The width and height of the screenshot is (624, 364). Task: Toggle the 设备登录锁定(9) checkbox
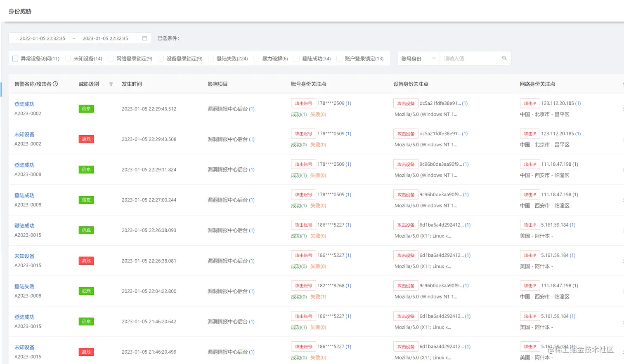coord(161,59)
